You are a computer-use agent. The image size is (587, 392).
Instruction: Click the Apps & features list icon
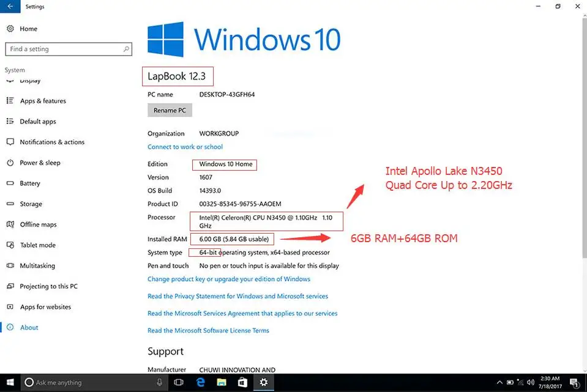(10, 101)
